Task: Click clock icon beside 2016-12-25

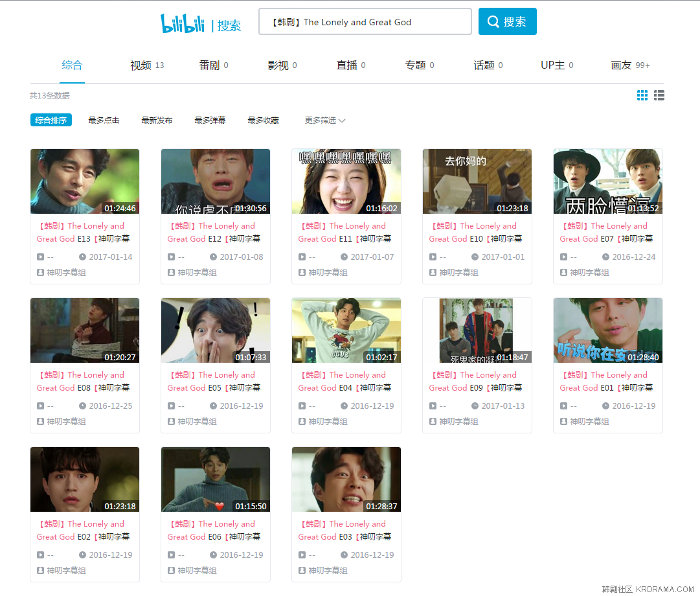Action: click(x=83, y=406)
